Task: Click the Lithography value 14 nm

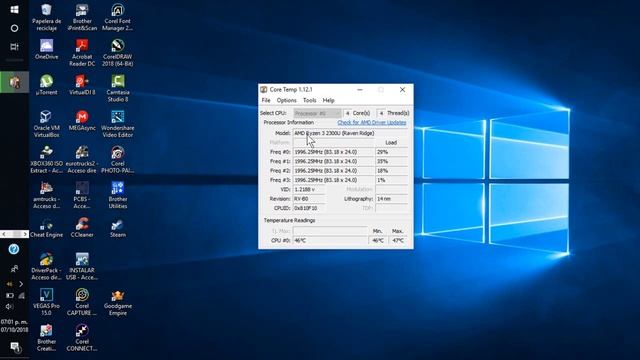Action: [x=391, y=199]
